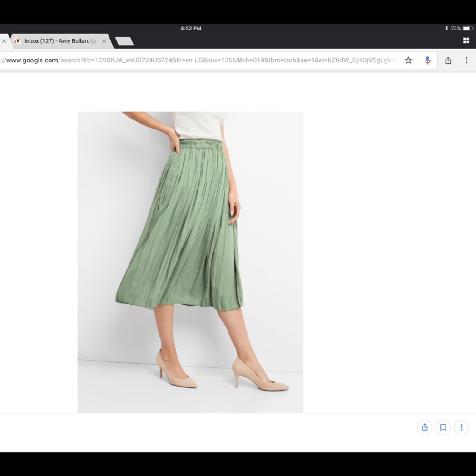Image resolution: width=476 pixels, height=476 pixels.
Task: Open the image options three-dot menu
Action: coord(461,427)
